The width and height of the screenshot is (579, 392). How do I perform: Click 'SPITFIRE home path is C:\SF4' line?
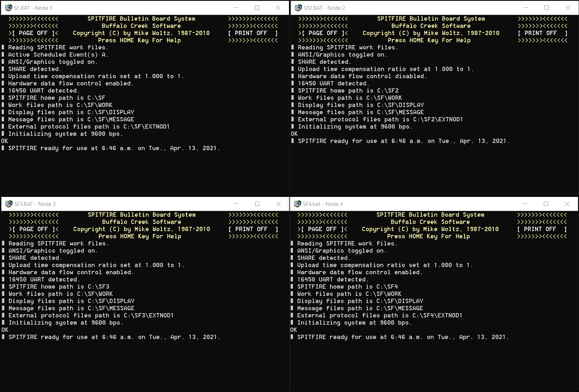click(347, 287)
